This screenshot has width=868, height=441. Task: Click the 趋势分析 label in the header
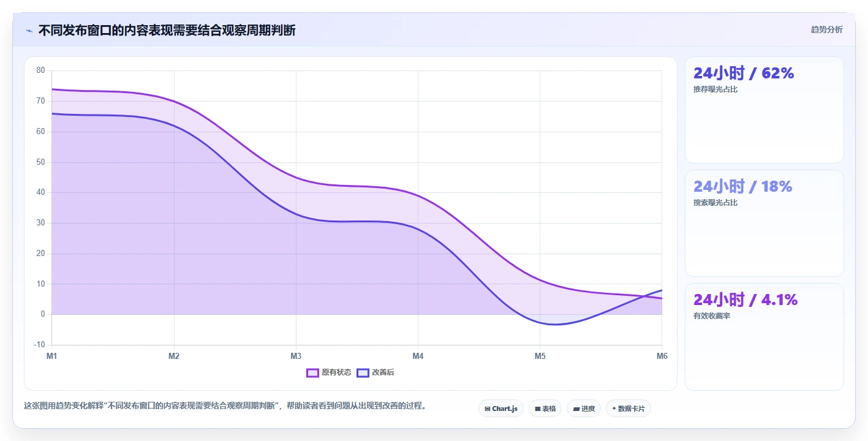tap(826, 29)
